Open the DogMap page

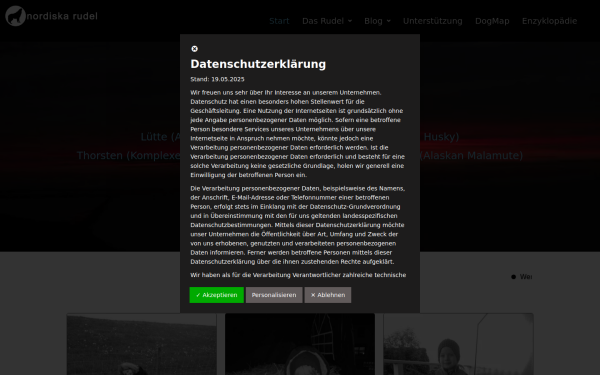click(x=492, y=21)
